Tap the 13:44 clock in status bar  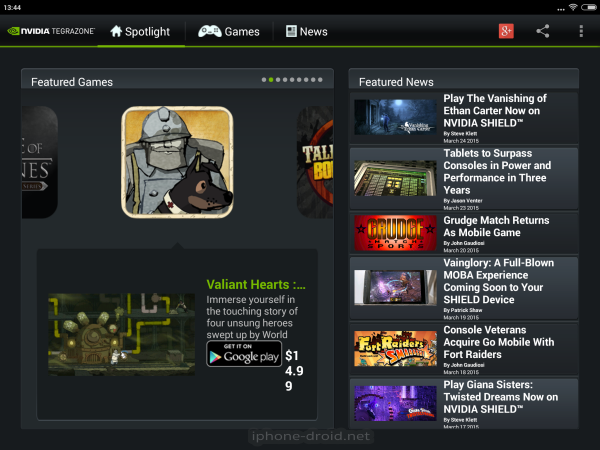point(12,7)
